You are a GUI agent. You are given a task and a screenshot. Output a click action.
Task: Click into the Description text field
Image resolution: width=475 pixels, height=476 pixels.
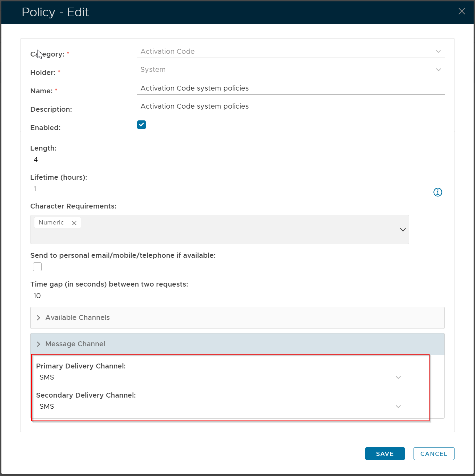tap(290, 107)
